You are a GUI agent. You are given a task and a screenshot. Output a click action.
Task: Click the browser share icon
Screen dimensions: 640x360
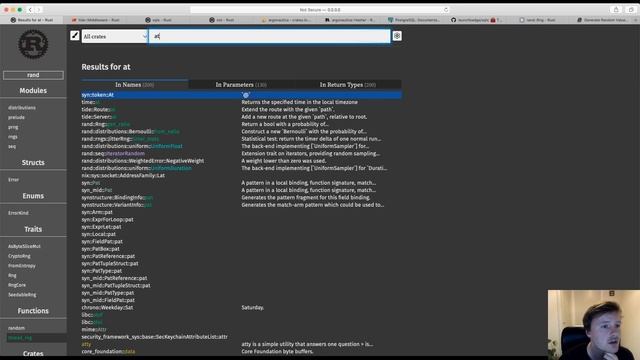(x=616, y=10)
